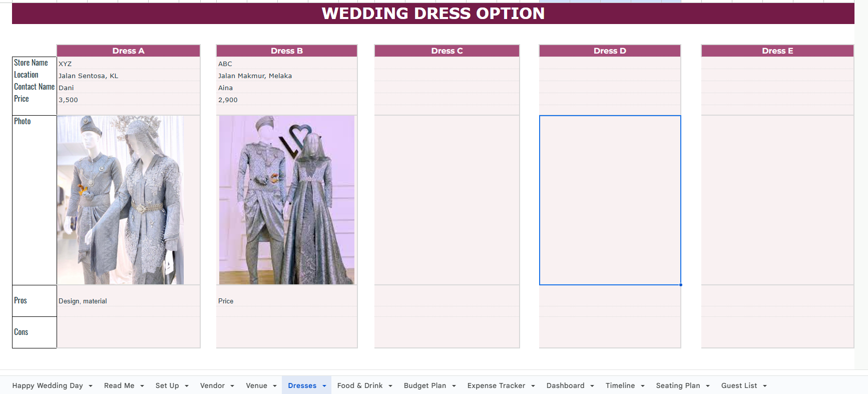This screenshot has width=868, height=394.
Task: Select the Vendor sheet tab
Action: [x=212, y=385]
